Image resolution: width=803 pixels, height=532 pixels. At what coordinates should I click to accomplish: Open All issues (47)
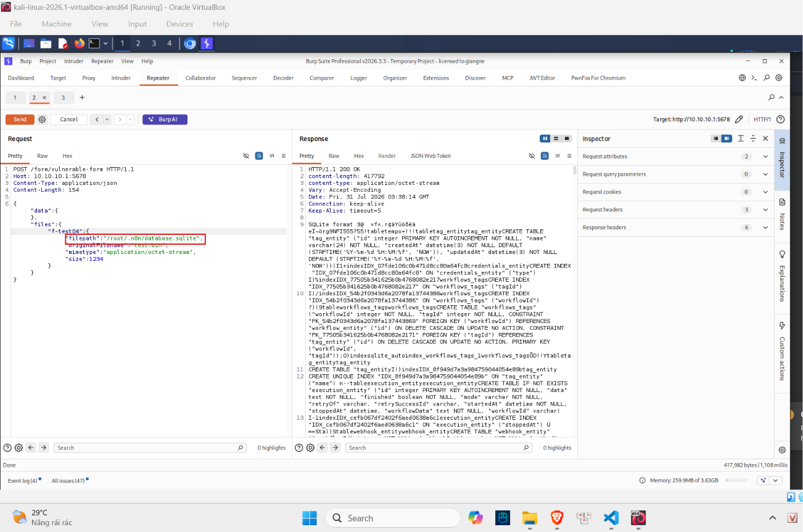pos(68,480)
